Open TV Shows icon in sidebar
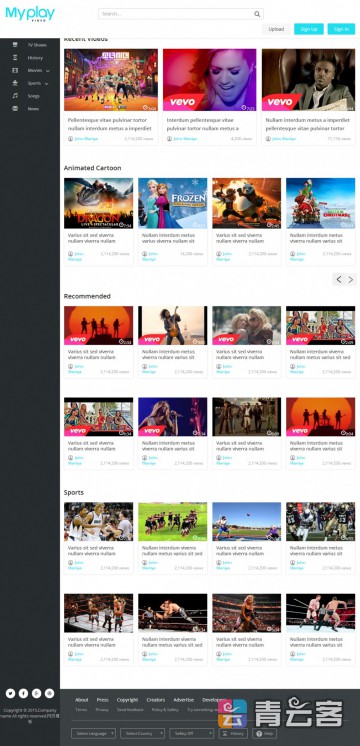 coord(15,45)
